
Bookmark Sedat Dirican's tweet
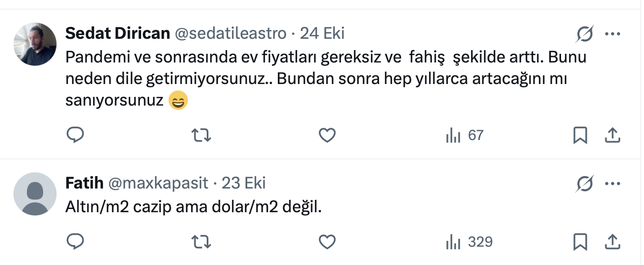[x=580, y=135]
